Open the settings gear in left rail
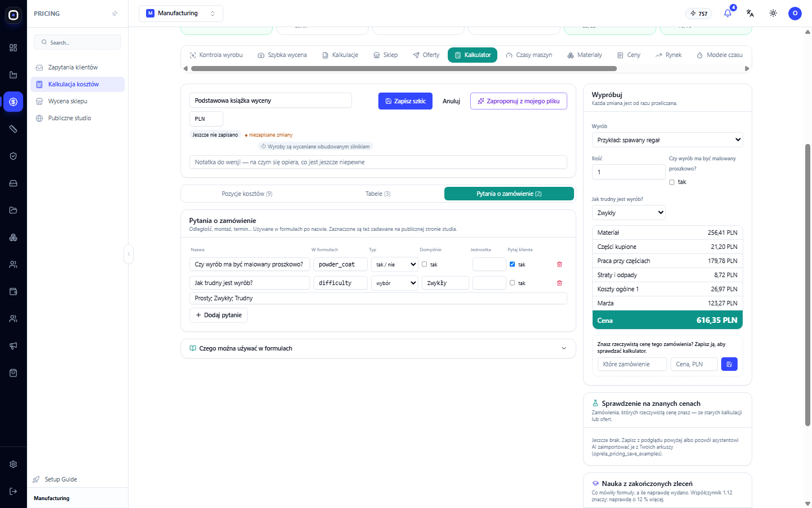 pos(14,464)
